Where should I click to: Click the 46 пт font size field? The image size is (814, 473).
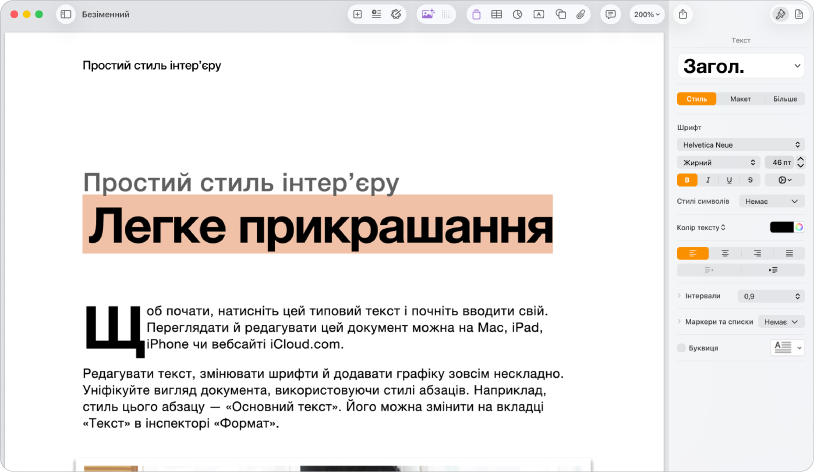(780, 163)
